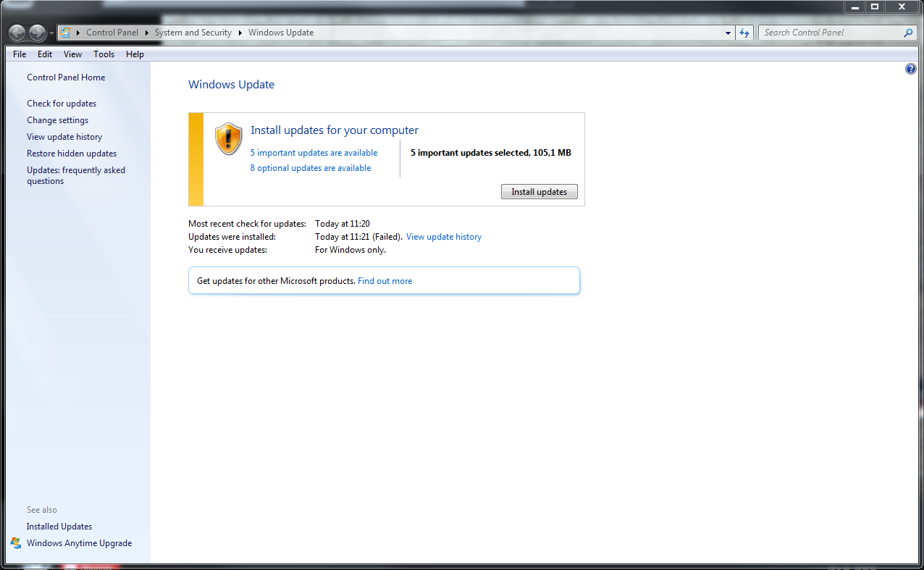Click Today at 11:21 (Failed) status text
Screen dimensions: 924x570
(358, 237)
